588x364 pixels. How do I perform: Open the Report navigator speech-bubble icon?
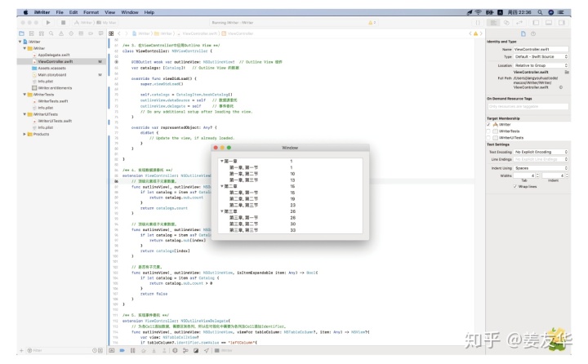pyautogui.click(x=100, y=33)
